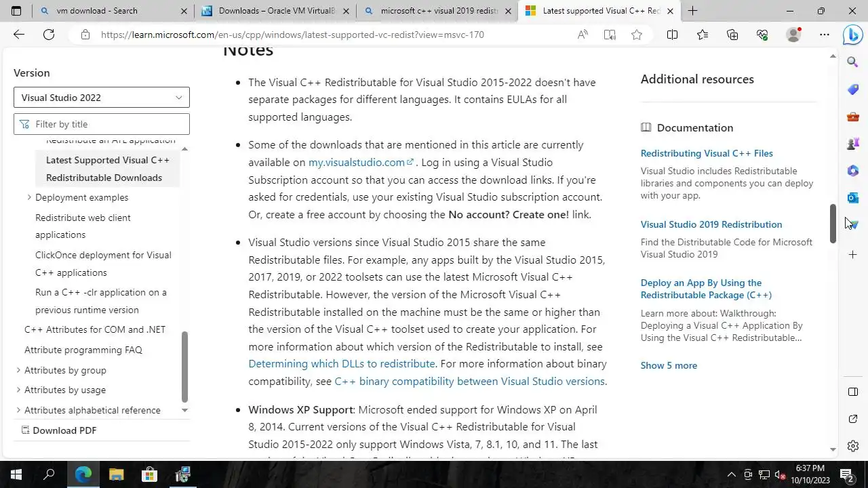Viewport: 868px width, 488px height.
Task: Open the user profile avatar
Action: click(793, 35)
